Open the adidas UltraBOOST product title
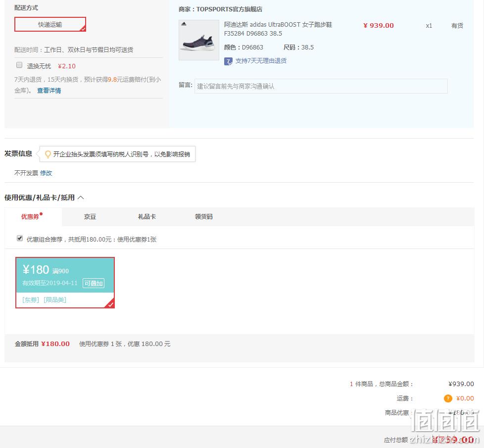This screenshot has width=484, height=448. 278,29
